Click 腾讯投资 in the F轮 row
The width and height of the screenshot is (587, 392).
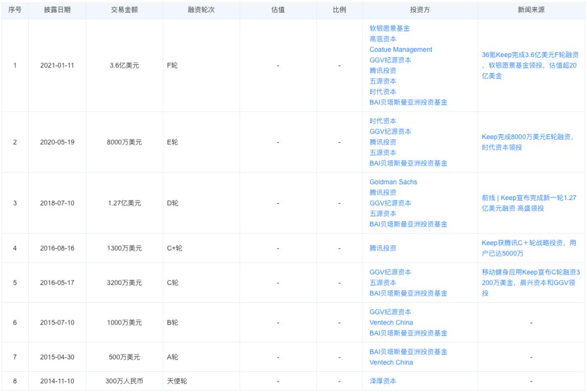[383, 70]
